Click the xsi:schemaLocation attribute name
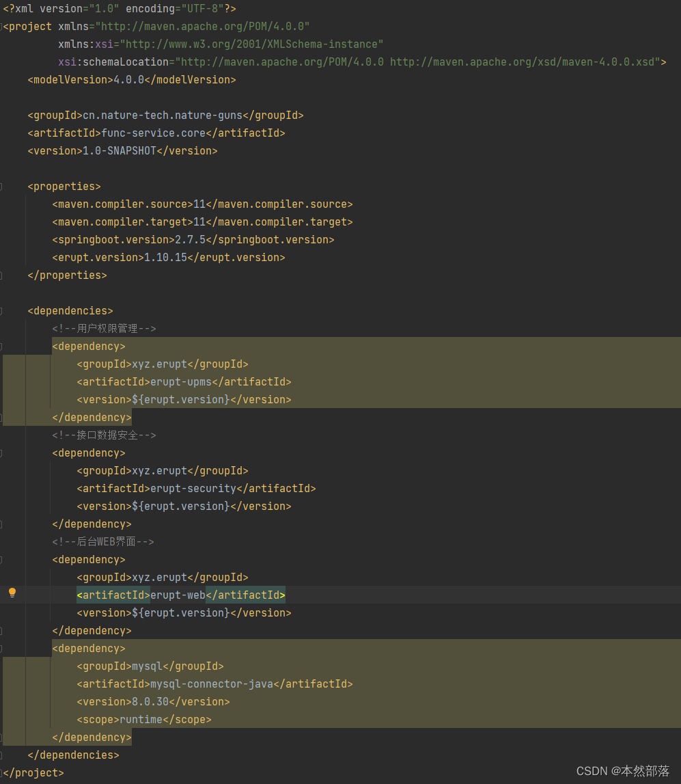This screenshot has height=784, width=681. tap(113, 62)
